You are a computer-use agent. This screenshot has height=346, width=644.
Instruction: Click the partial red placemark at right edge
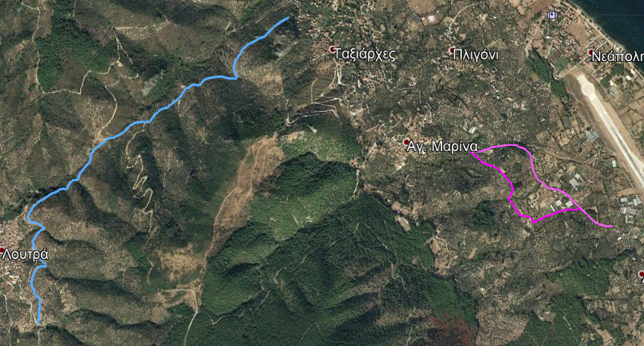(642, 273)
